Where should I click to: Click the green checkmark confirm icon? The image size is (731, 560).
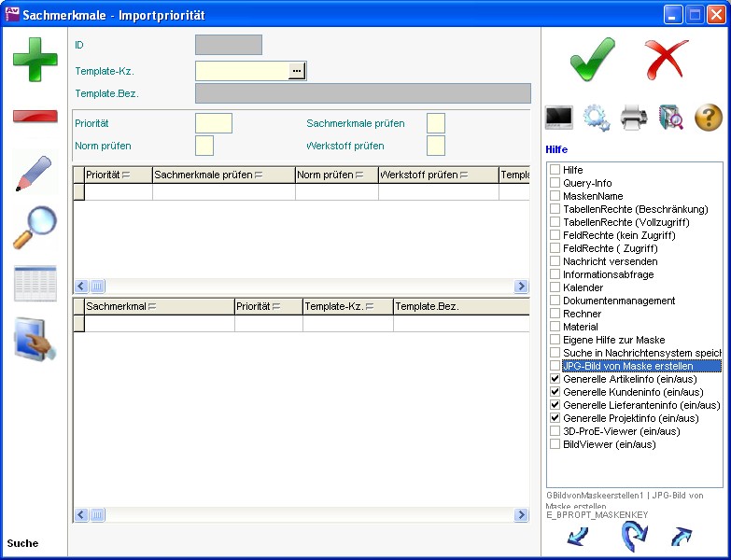pos(592,59)
